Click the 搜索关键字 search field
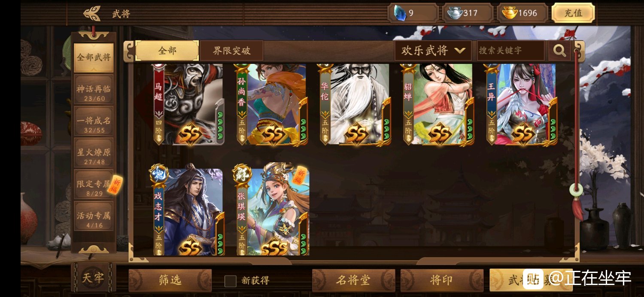 point(511,51)
